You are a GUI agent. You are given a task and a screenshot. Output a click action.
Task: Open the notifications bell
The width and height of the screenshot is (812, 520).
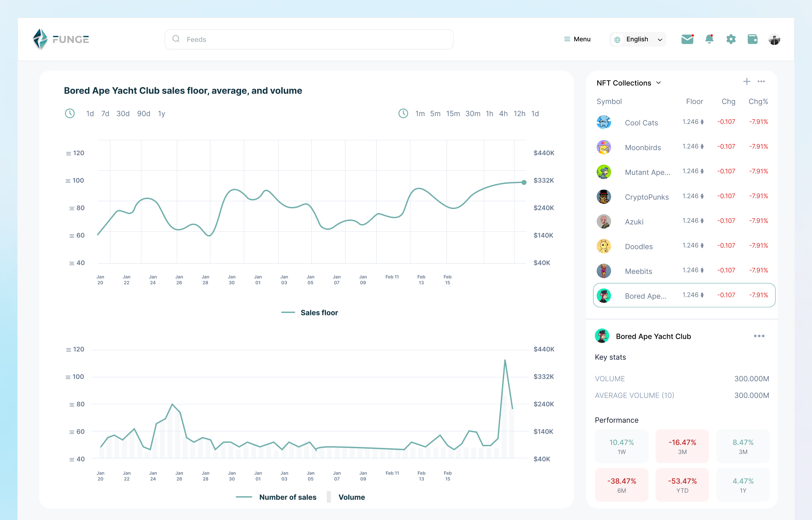tap(709, 39)
